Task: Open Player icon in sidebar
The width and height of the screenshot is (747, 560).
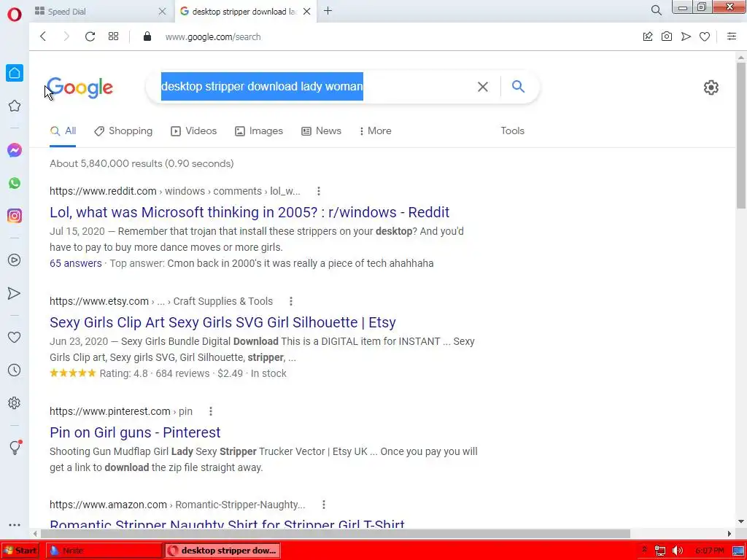Action: point(15,260)
